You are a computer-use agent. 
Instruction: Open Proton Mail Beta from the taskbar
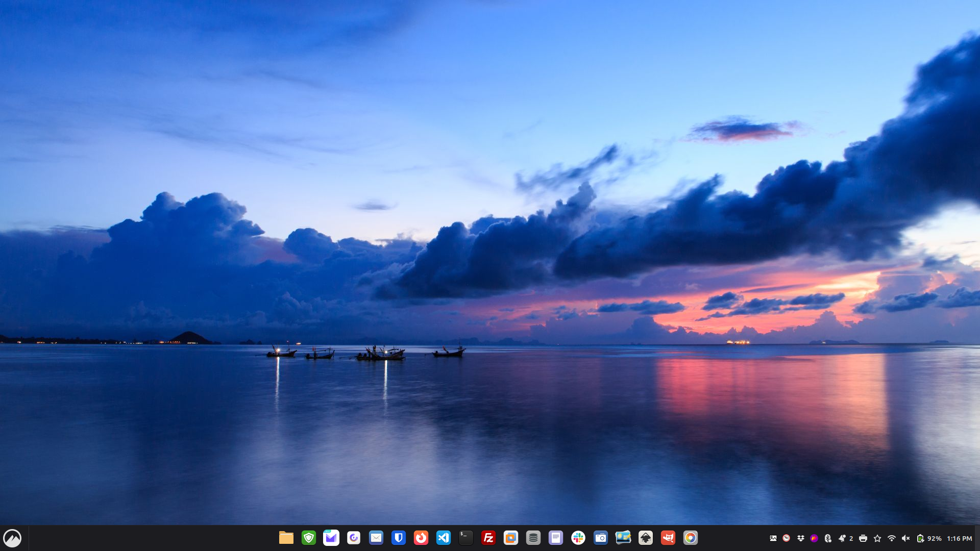coord(331,538)
